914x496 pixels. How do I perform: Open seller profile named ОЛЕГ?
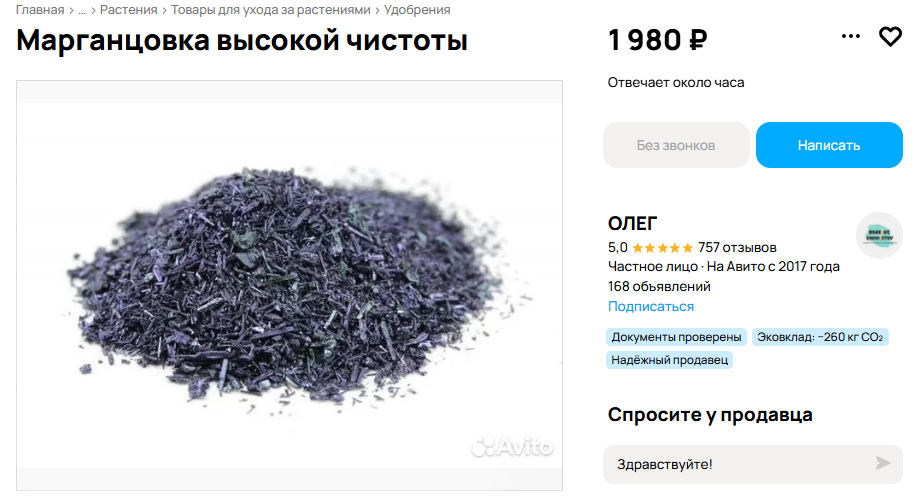[x=632, y=223]
